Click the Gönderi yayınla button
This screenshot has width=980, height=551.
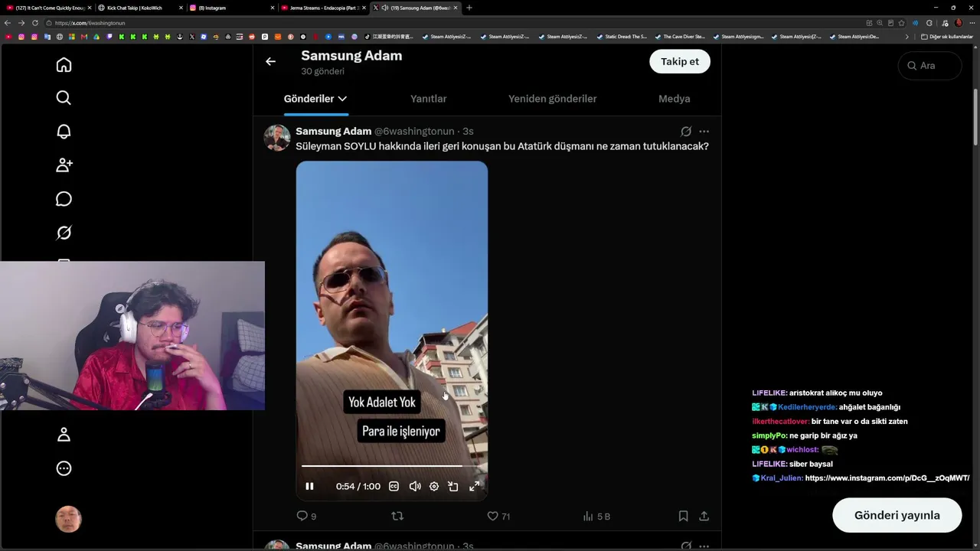tap(897, 515)
